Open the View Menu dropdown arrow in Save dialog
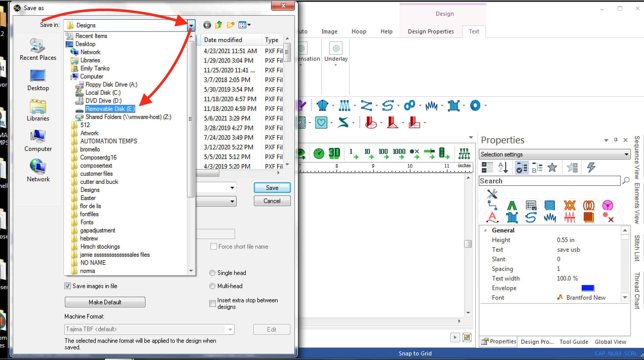Viewport: 644px width, 360px height. click(249, 25)
